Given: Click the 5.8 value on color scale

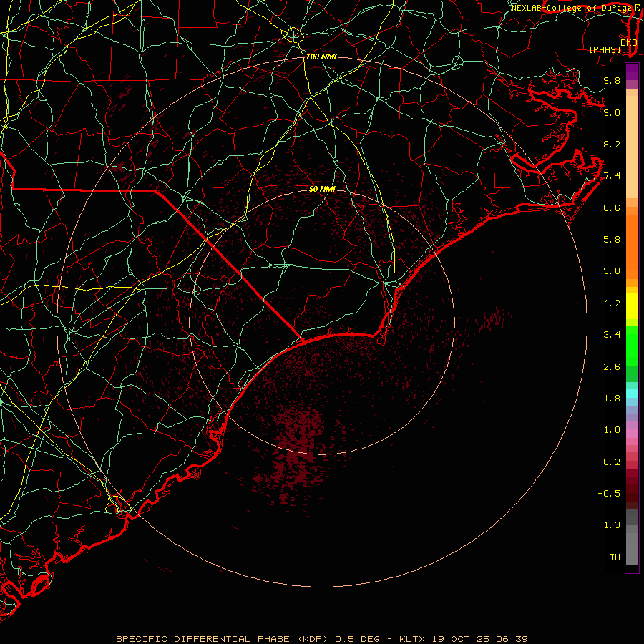Looking at the screenshot, I should point(612,239).
